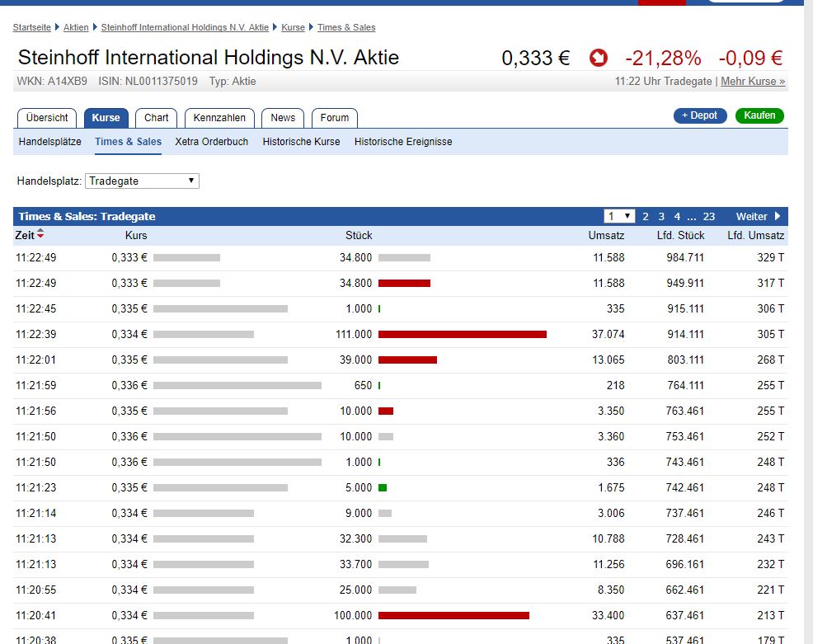Click Weiter to next page
The width and height of the screenshot is (813, 644).
[752, 217]
